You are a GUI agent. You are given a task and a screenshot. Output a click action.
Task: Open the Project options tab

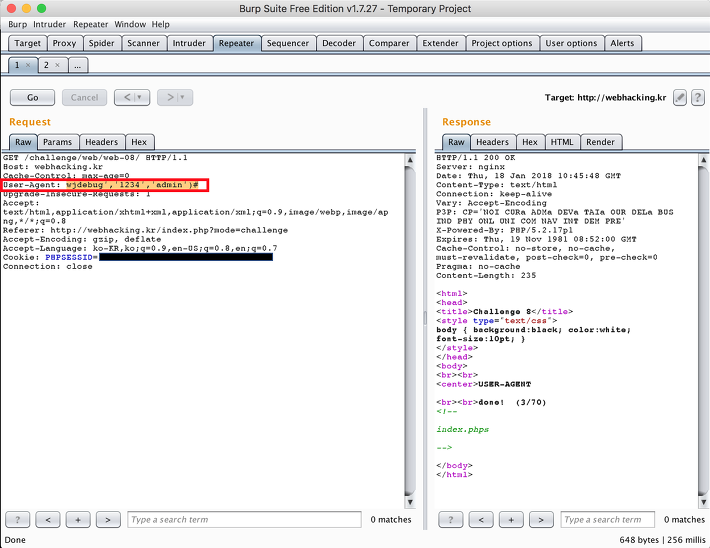(x=502, y=43)
